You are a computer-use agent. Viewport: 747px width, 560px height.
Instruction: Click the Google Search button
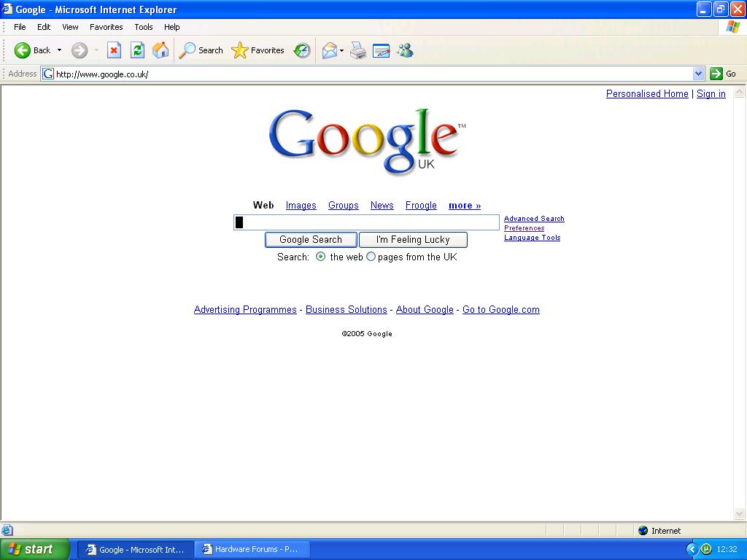coord(311,239)
